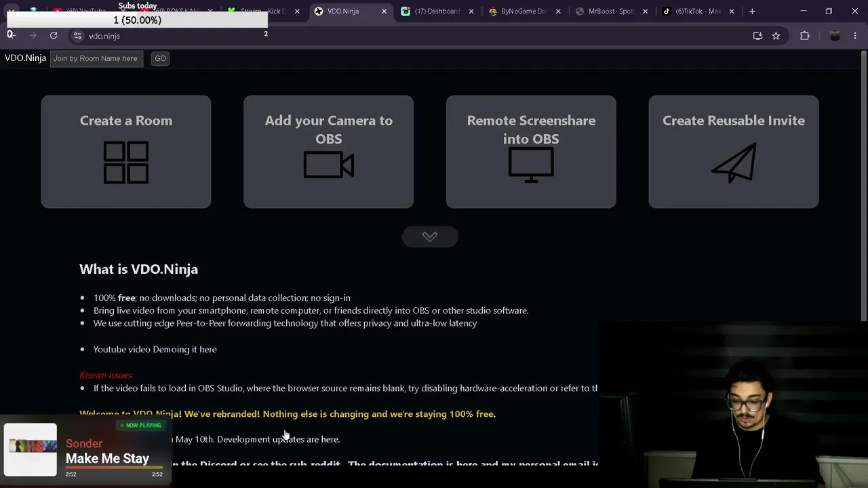Image resolution: width=868 pixels, height=488 pixels.
Task: Switch to the VDO.Ninja browser tab
Action: (351, 12)
